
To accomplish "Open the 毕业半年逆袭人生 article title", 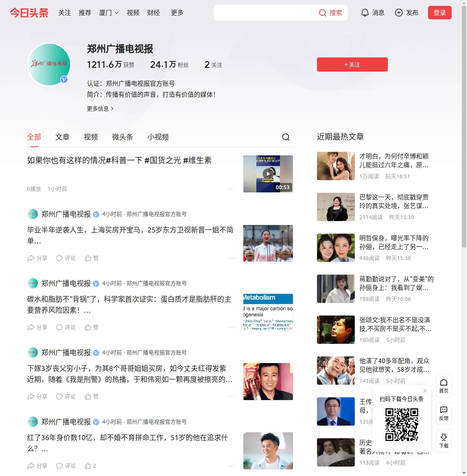I will [130, 235].
